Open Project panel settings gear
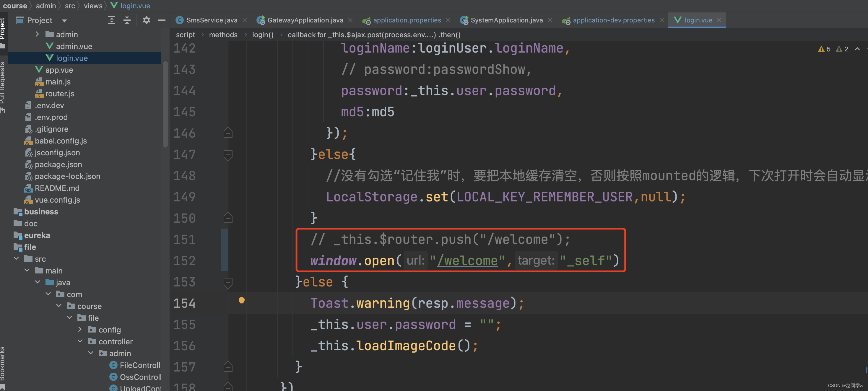This screenshot has width=868, height=391. 146,20
